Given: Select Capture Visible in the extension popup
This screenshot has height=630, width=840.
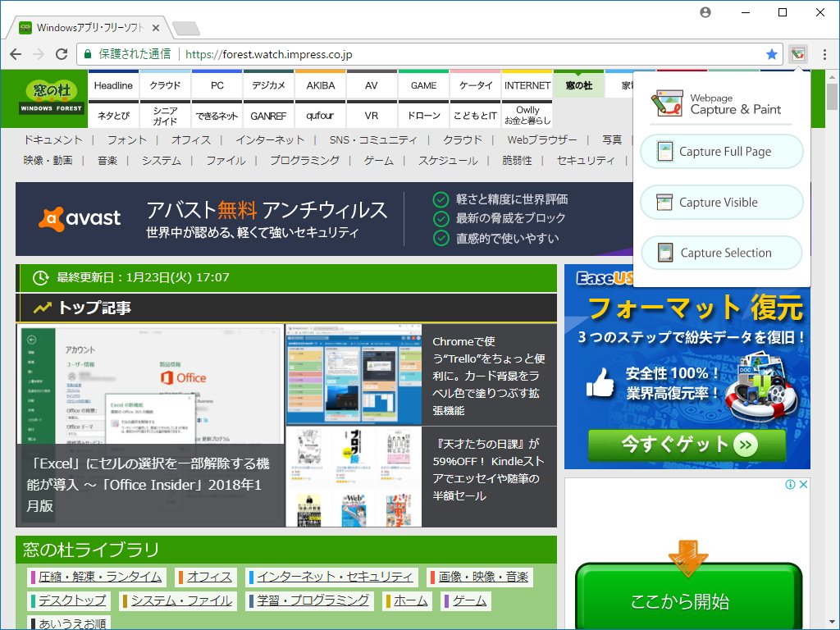Looking at the screenshot, I should point(721,202).
